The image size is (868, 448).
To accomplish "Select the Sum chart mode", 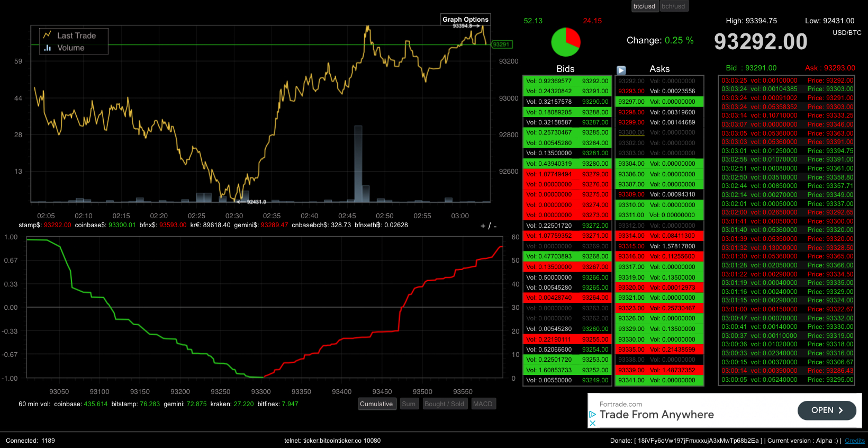I will click(x=409, y=404).
